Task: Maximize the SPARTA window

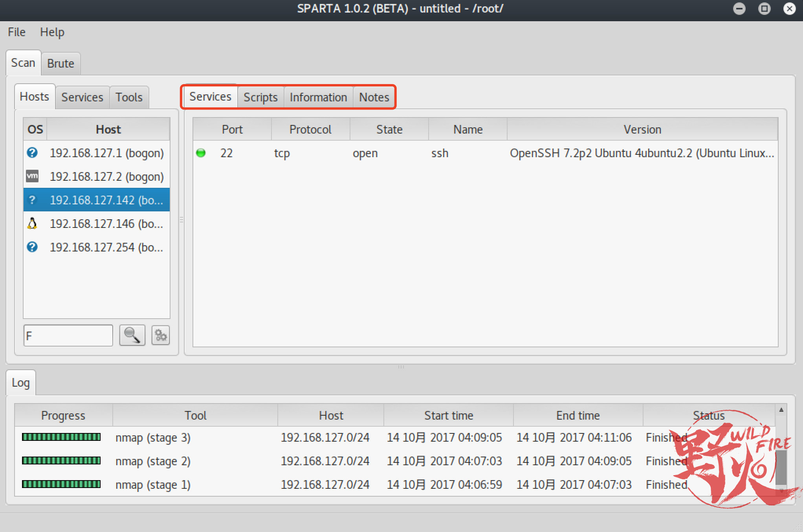Action: [x=764, y=9]
